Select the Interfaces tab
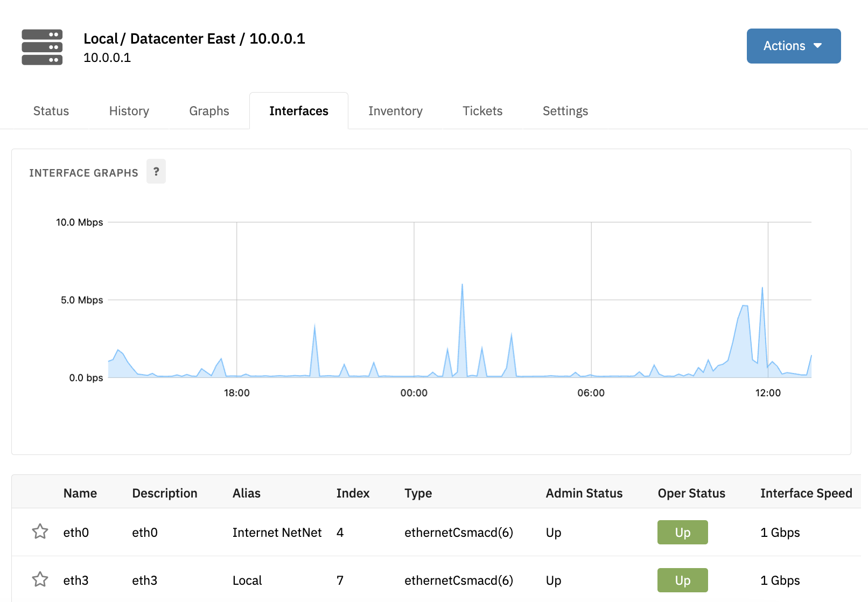The width and height of the screenshot is (868, 602). tap(299, 111)
